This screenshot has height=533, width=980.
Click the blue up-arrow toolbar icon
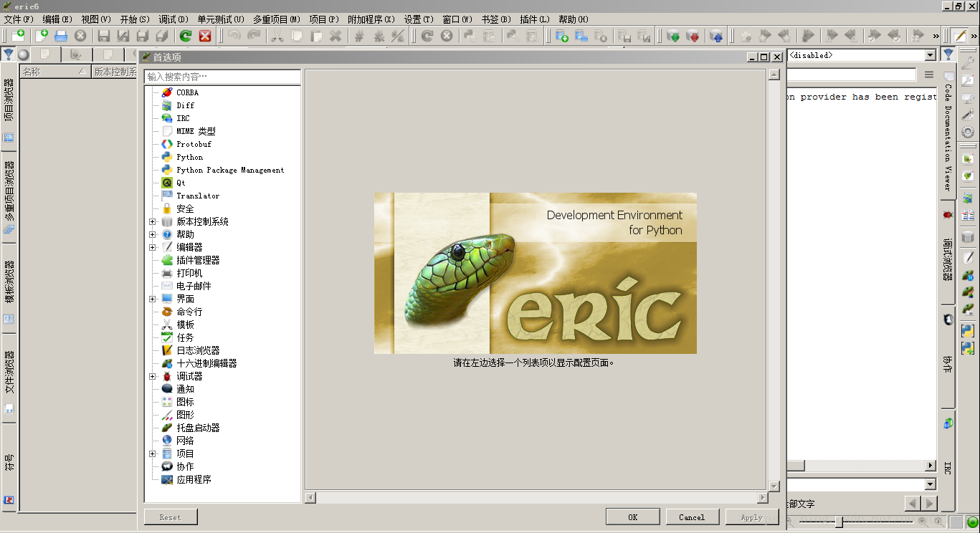click(x=715, y=35)
